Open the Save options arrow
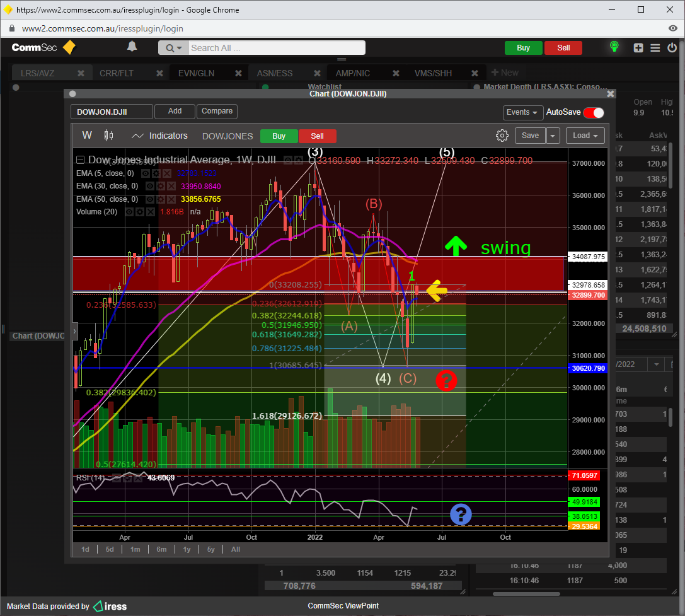This screenshot has width=685, height=616. [x=553, y=136]
